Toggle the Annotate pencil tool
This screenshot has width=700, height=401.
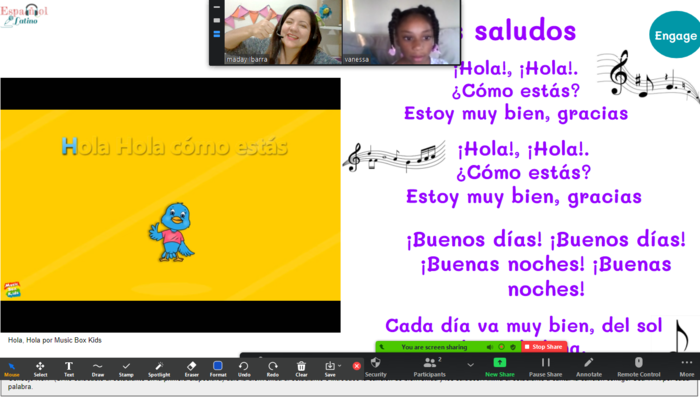[x=589, y=368]
